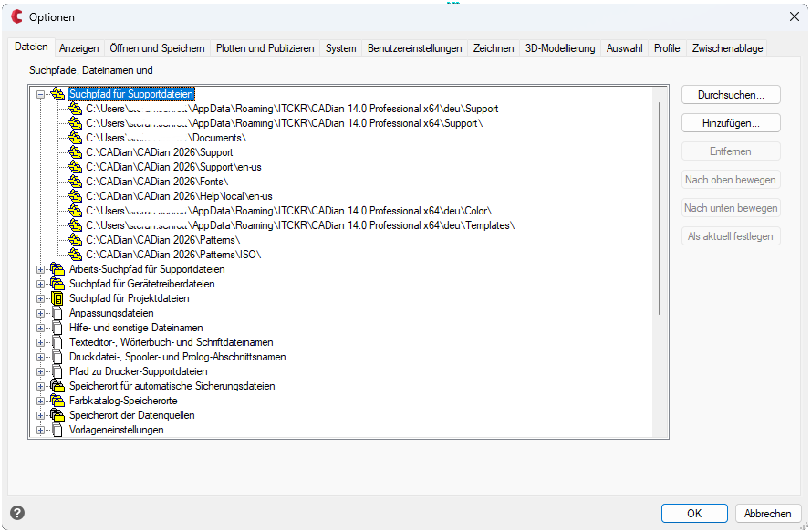Click the folder icon for Farbkatalog-Speicherorte
Screen dimensions: 811x532
[58, 401]
